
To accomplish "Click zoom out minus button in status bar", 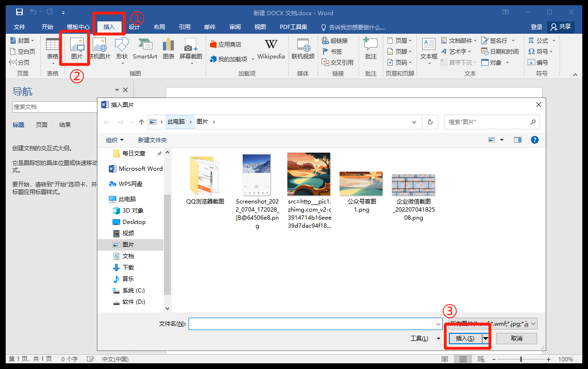I will [x=493, y=359].
